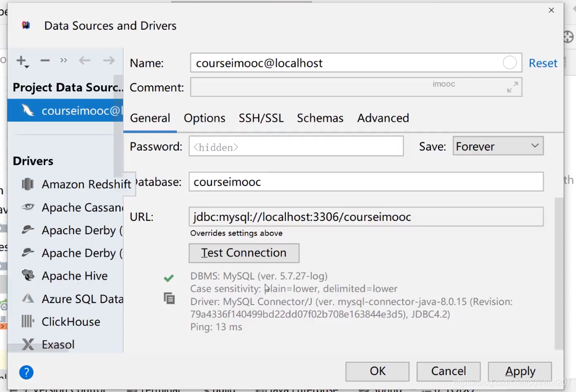
Task: Choose data source color via circle swatch
Action: coord(510,63)
